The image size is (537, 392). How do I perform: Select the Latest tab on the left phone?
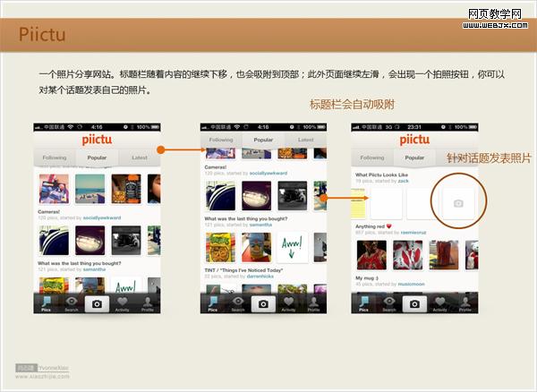pos(140,158)
